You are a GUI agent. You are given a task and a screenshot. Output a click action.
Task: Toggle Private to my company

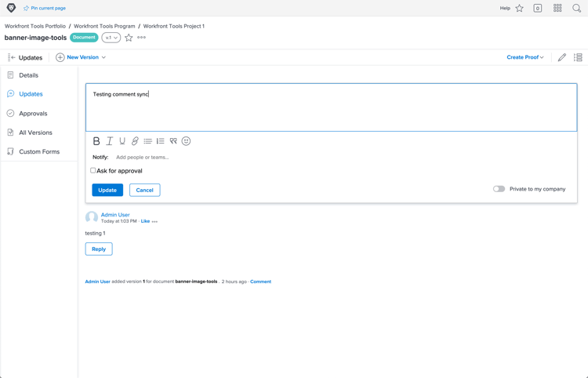tap(499, 189)
